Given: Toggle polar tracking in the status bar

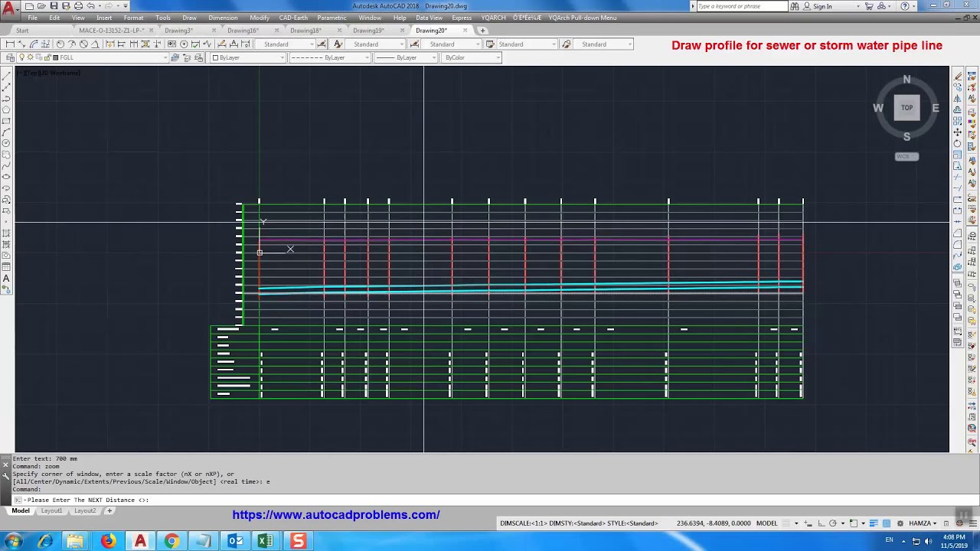Looking at the screenshot, I should point(832,523).
